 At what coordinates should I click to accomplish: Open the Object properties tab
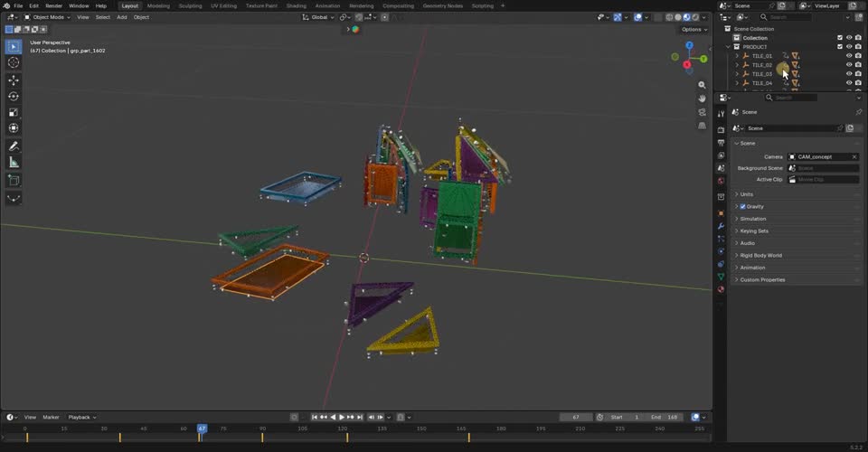(x=721, y=213)
